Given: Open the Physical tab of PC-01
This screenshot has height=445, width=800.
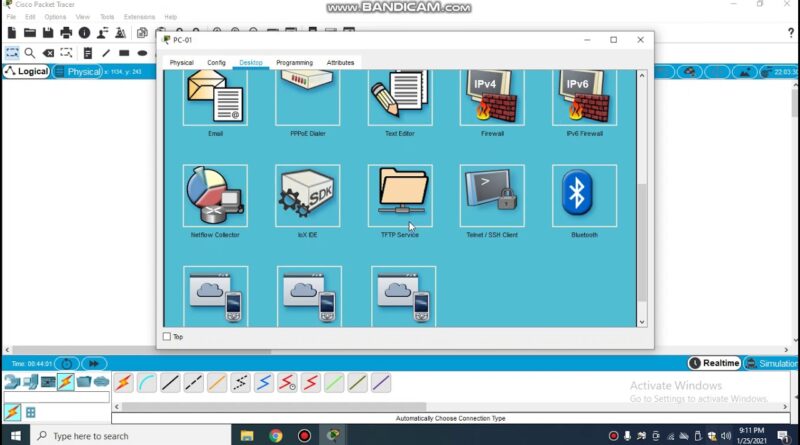Looking at the screenshot, I should (182, 63).
